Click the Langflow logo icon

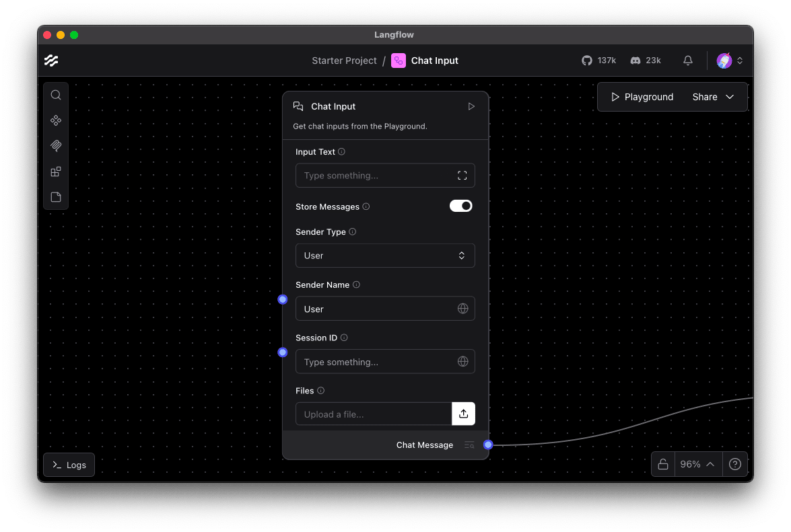click(51, 61)
